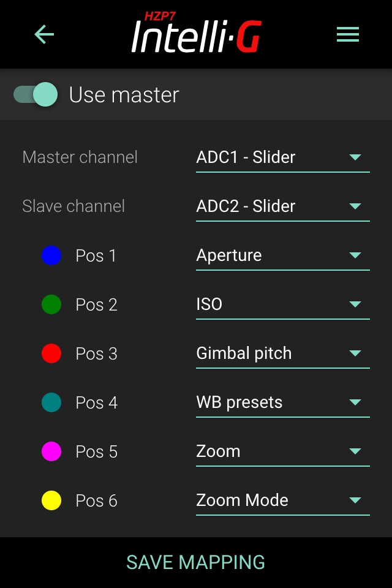
Task: Expand the WB presets dropdown
Action: pyautogui.click(x=282, y=402)
